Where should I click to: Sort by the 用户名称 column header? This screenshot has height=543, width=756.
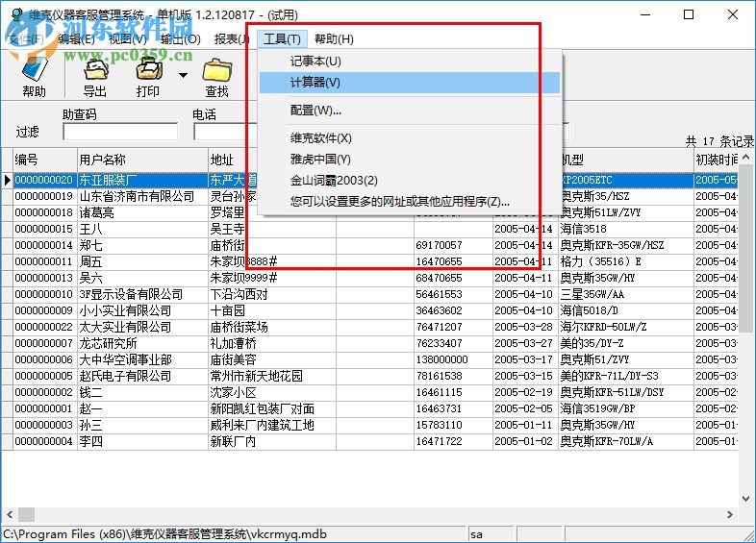(x=142, y=160)
